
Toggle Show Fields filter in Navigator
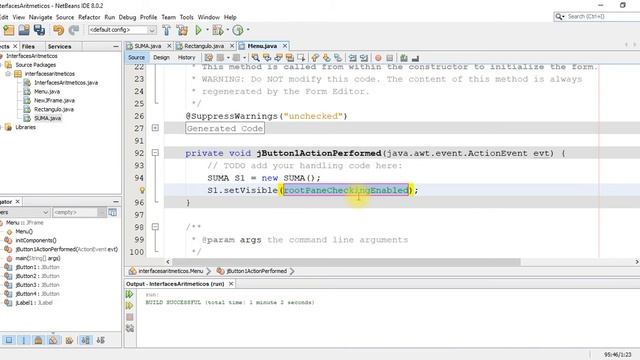(9, 340)
